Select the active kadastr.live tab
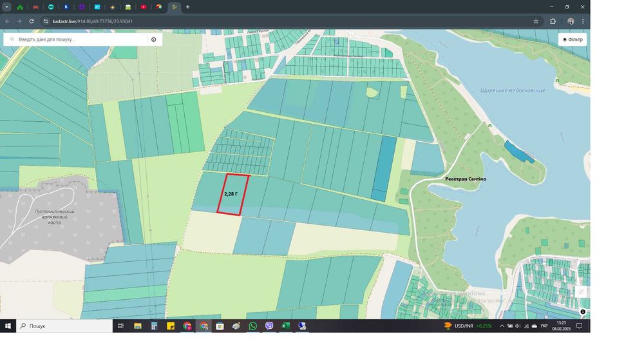 [x=174, y=7]
